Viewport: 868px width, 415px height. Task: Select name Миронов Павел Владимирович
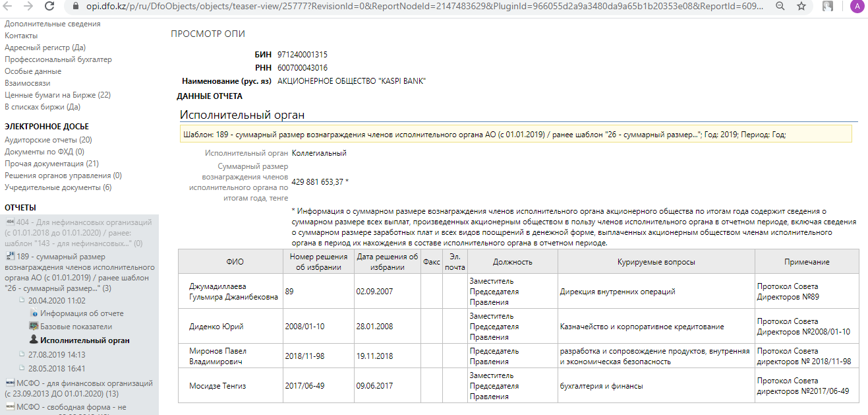(219, 356)
